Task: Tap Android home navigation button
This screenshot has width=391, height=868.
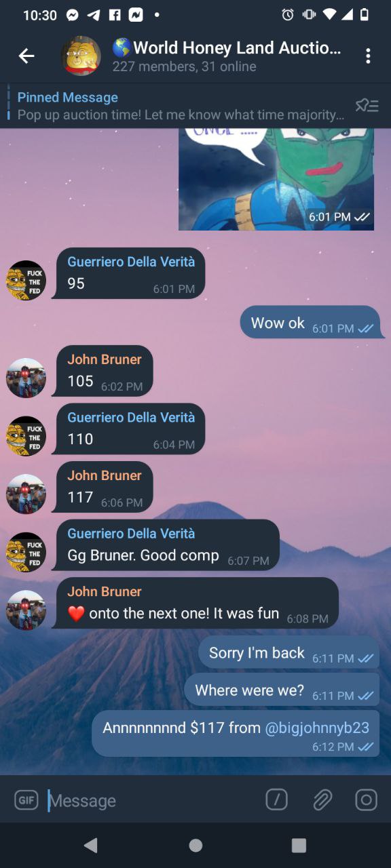Action: click(195, 845)
